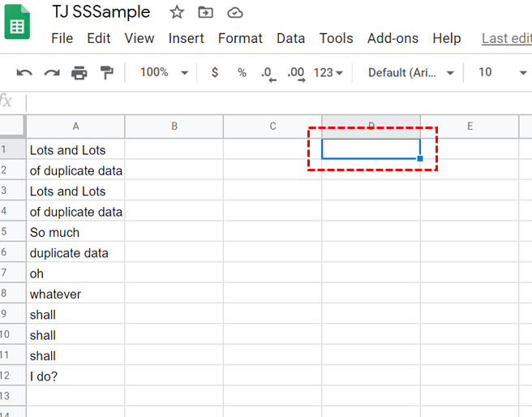
Task: Click the undo arrow icon
Action: 24,73
